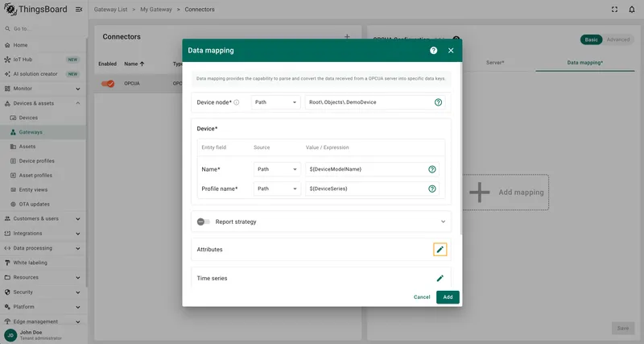Open the Device node source dropdown
This screenshot has height=344, width=644.
click(x=275, y=102)
